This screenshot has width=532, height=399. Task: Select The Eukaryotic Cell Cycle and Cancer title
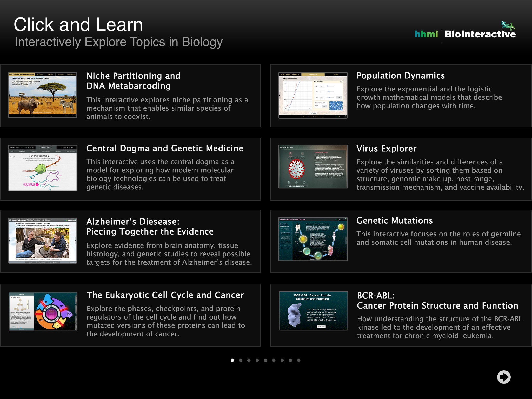coord(165,295)
